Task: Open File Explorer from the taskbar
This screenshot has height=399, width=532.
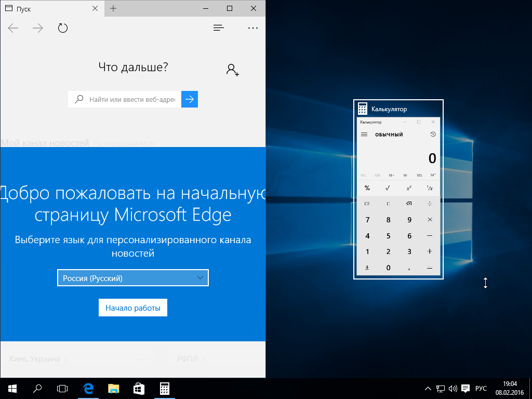Action: click(114, 388)
